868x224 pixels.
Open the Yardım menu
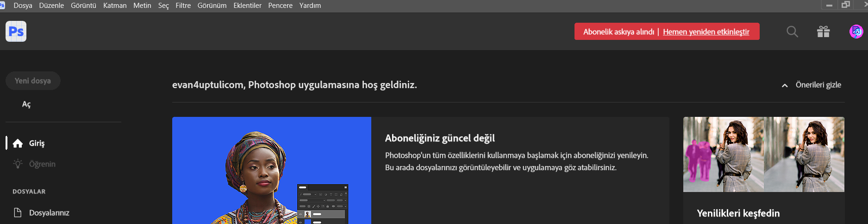(x=310, y=6)
